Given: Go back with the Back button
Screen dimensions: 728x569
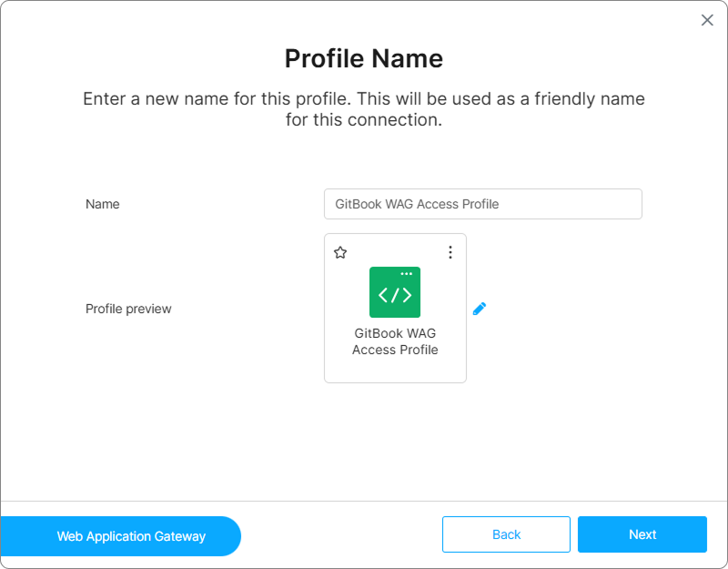Looking at the screenshot, I should point(506,534).
